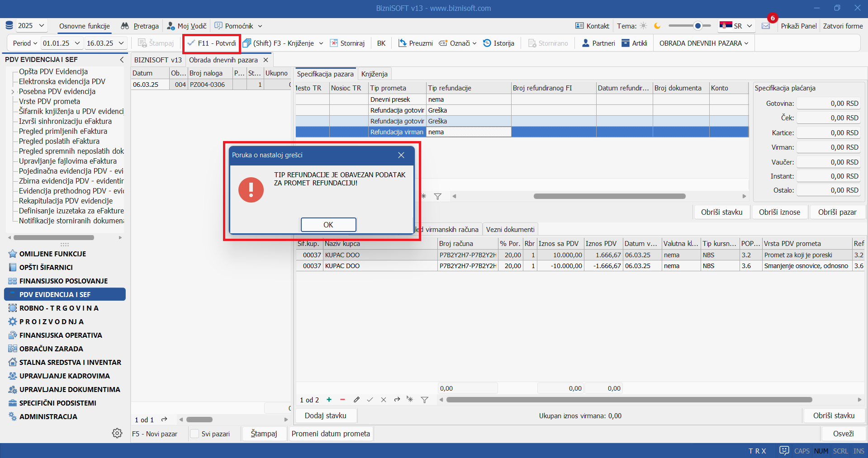Switch to the Knjiženja tab
The height and width of the screenshot is (458, 868).
[x=374, y=74]
